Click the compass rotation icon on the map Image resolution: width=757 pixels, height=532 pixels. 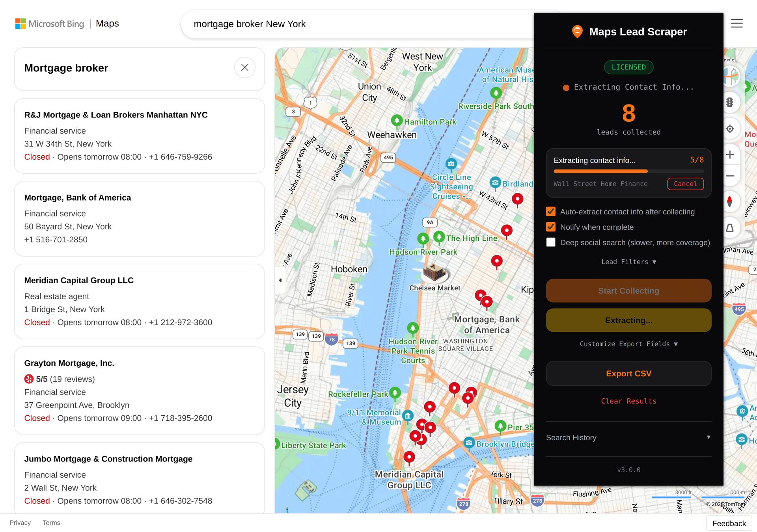click(730, 202)
